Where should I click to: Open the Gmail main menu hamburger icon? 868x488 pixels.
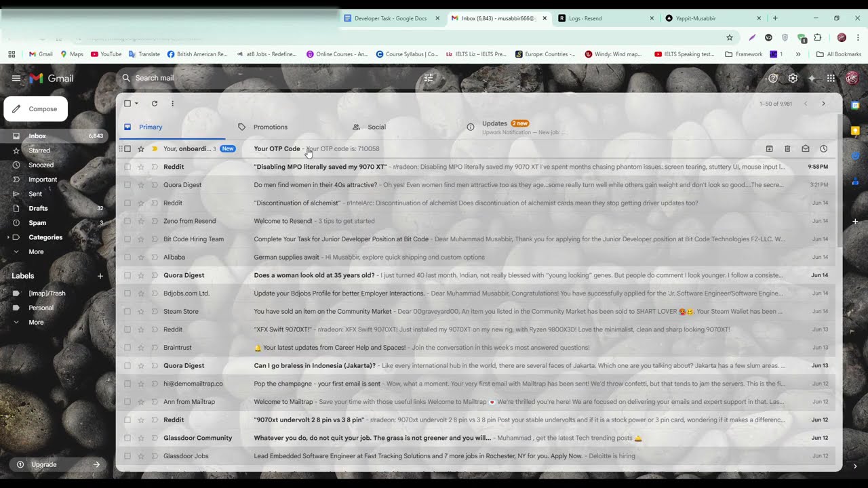pyautogui.click(x=16, y=78)
